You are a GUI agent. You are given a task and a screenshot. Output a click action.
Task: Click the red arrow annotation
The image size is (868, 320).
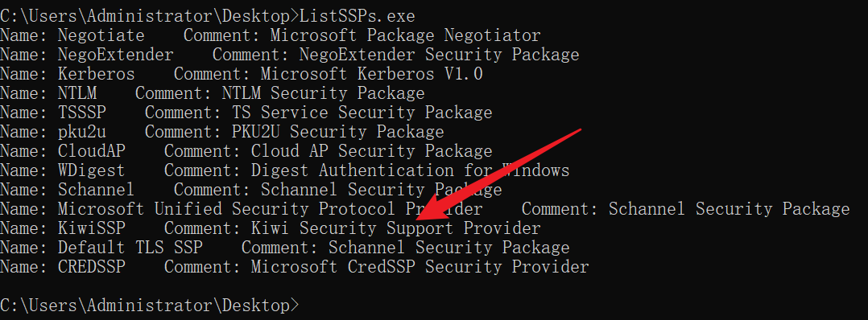pos(497,178)
